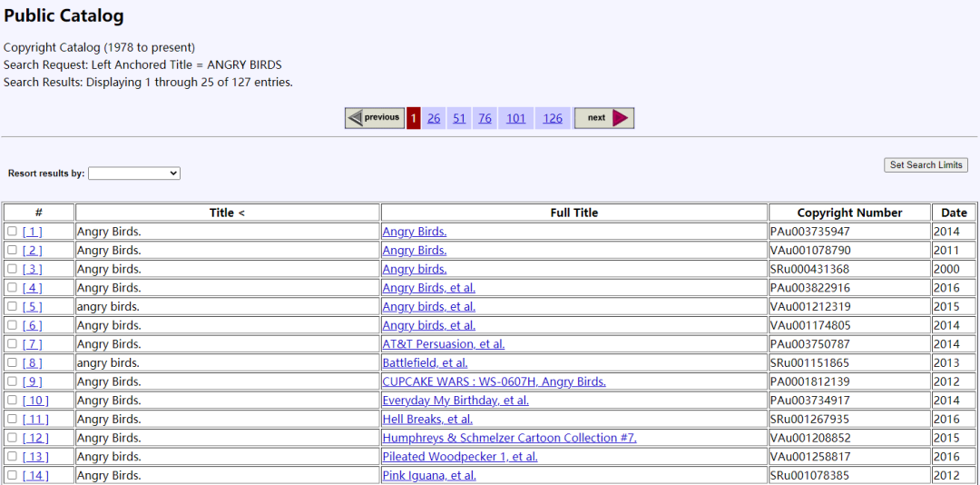Click the entry number [ 8 ] link
Screen dimensions: 980x485
pos(33,363)
